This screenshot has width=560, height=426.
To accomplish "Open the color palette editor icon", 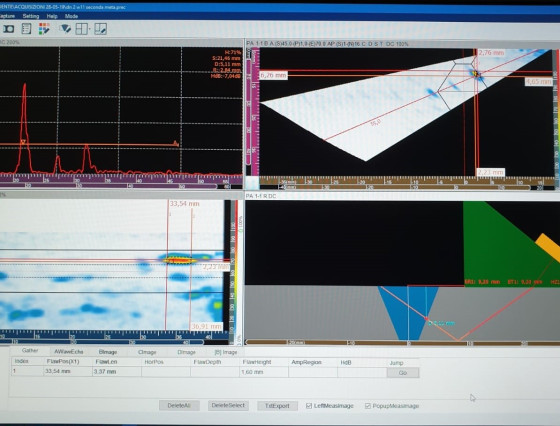I will pyautogui.click(x=44, y=29).
